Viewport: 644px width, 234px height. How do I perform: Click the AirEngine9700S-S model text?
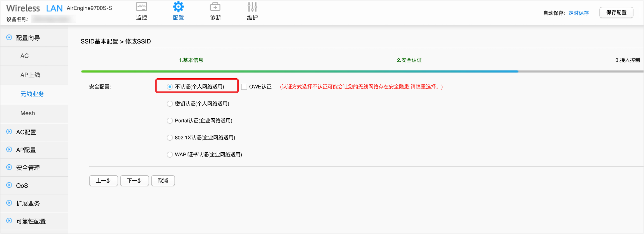(89, 8)
